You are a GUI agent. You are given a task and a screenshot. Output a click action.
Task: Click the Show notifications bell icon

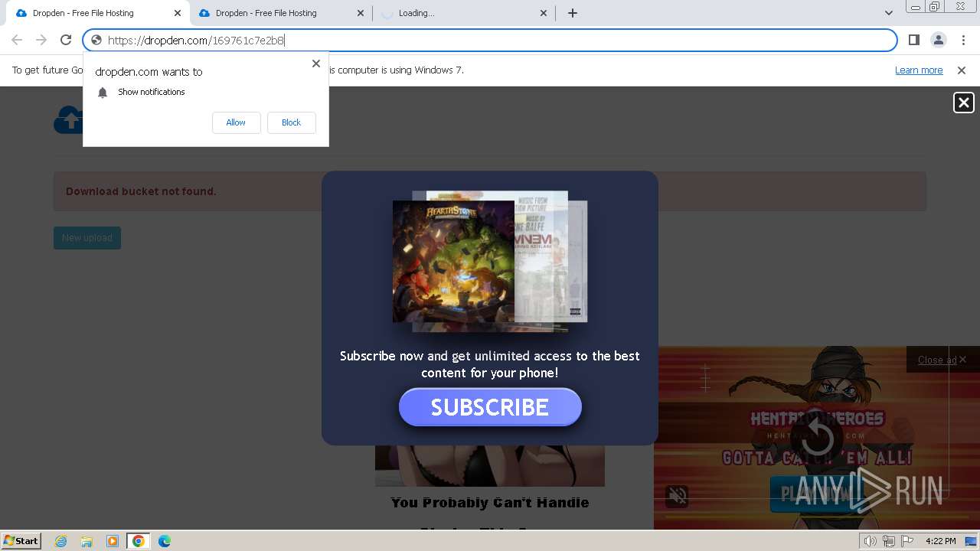pyautogui.click(x=103, y=93)
